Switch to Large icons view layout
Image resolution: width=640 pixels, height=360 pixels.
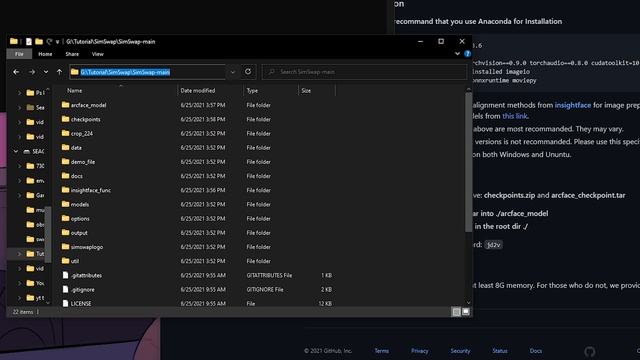pyautogui.click(x=466, y=312)
